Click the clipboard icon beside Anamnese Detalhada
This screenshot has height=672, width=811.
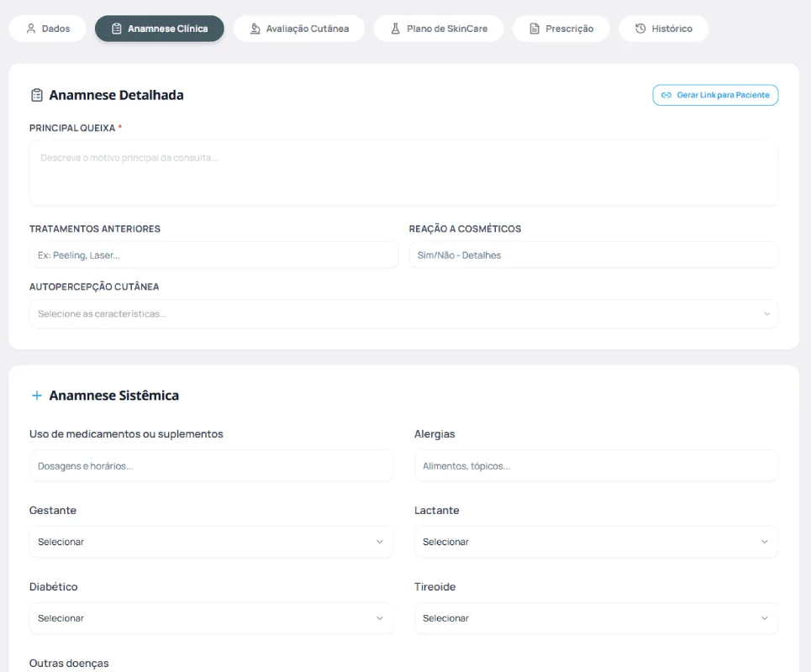coord(36,95)
